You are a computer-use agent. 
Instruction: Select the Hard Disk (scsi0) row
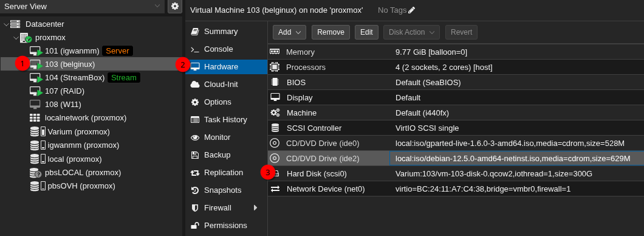[x=456, y=173]
